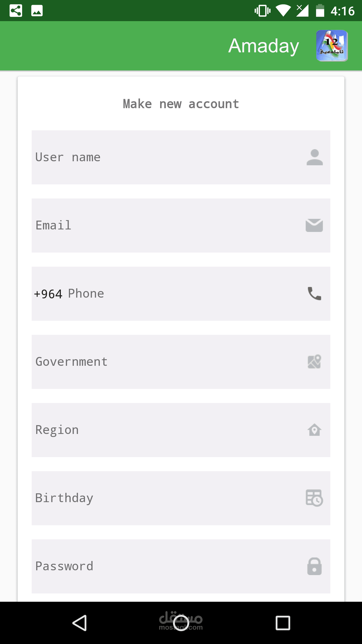Focus the Email input field

pyautogui.click(x=166, y=225)
